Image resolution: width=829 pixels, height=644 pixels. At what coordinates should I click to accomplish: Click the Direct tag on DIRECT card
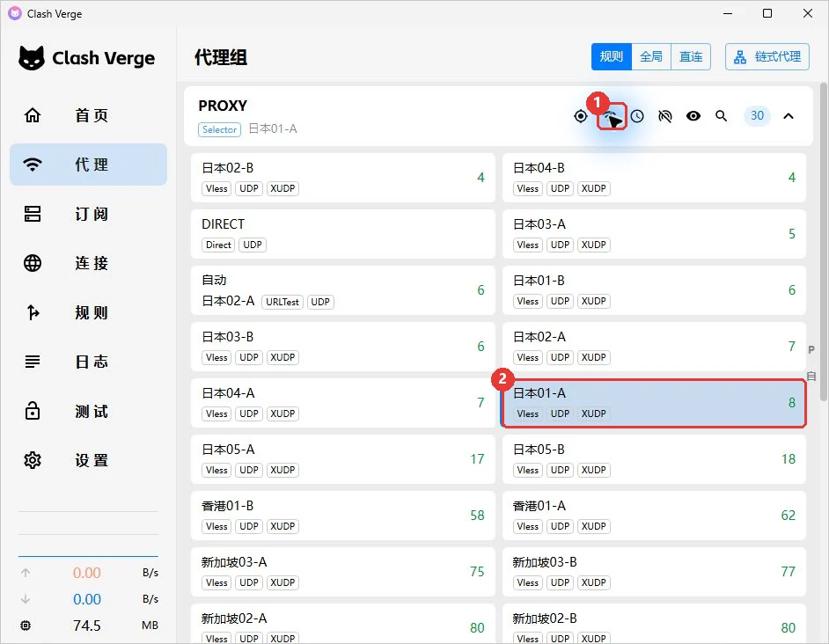[x=218, y=245]
